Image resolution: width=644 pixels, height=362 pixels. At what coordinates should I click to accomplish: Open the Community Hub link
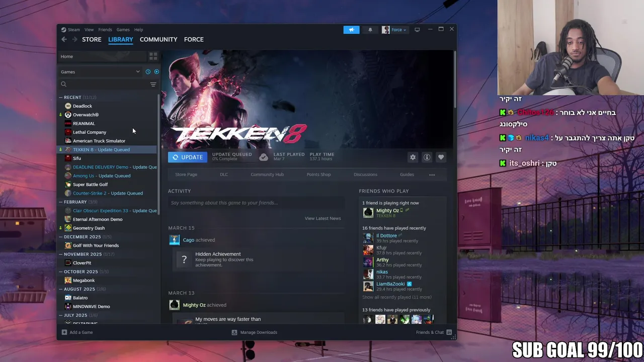[267, 174]
